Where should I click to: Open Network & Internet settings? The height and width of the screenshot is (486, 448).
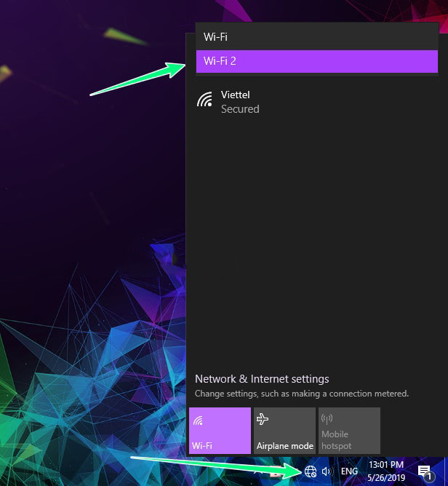(x=262, y=379)
